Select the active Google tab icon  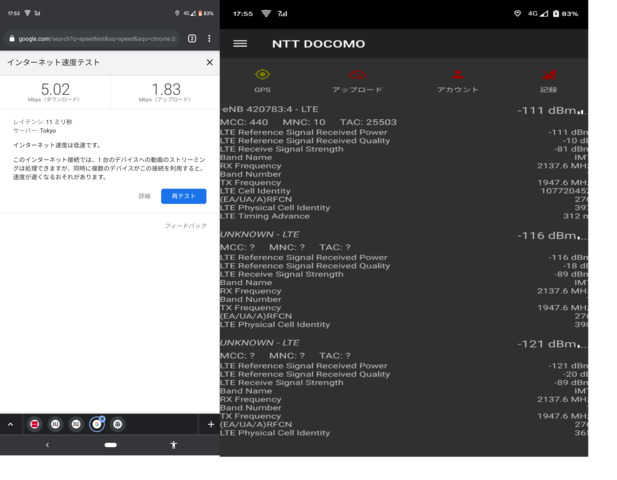point(97,425)
